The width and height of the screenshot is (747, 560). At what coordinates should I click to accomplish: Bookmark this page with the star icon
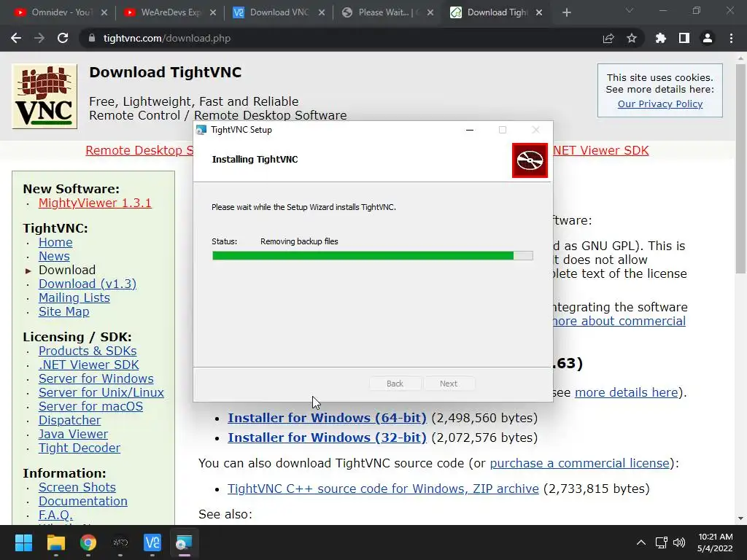coord(632,38)
